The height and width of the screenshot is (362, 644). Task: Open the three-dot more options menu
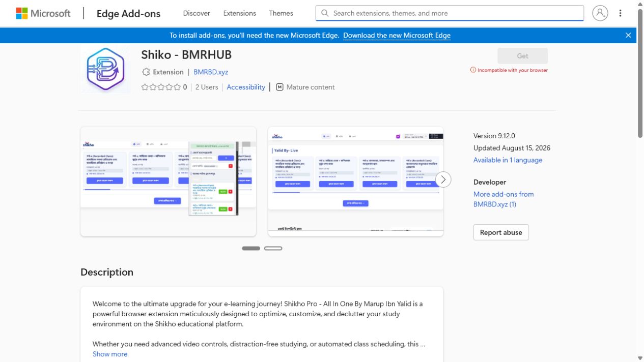620,13
